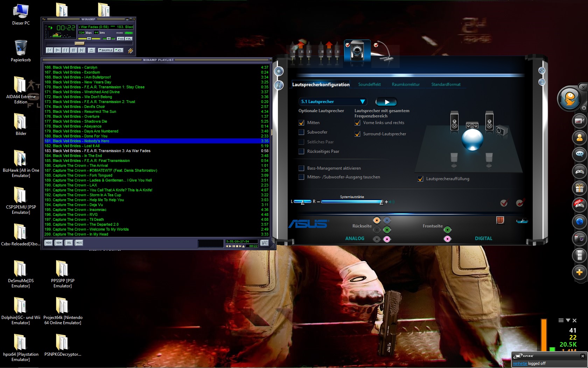Toggle Surround-Lautsprecher checkbox
The width and height of the screenshot is (588, 368).
[357, 134]
